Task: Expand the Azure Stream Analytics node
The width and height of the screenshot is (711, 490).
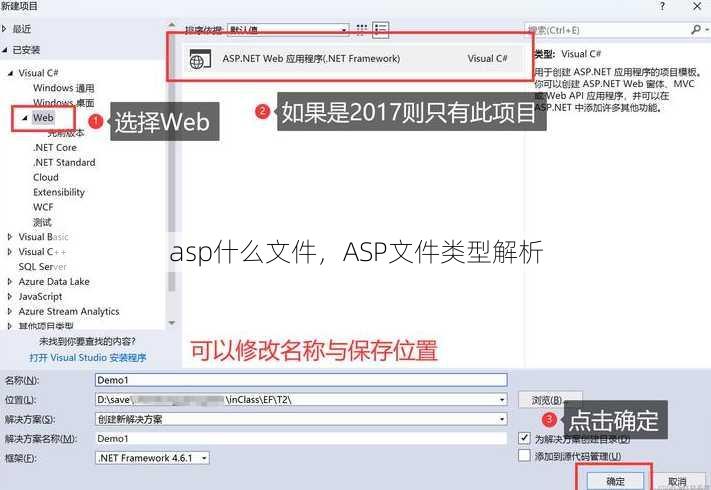Action: (x=10, y=311)
